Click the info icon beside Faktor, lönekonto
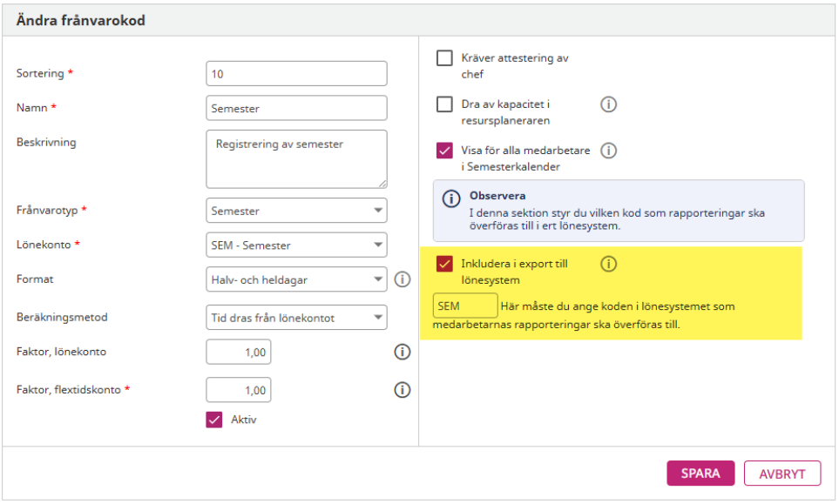This screenshot has height=504, width=839. [x=402, y=352]
